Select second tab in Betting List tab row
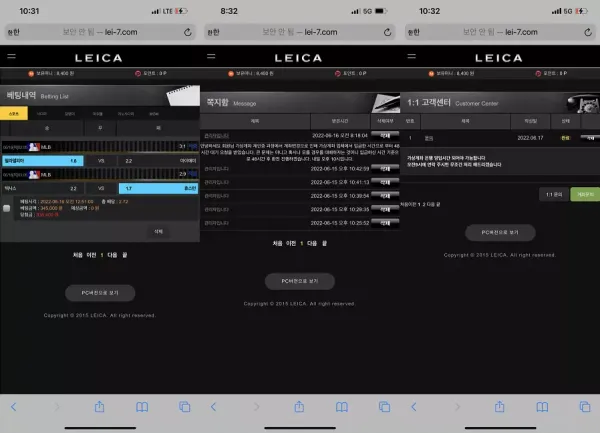This screenshot has width=600, height=433. (42, 114)
